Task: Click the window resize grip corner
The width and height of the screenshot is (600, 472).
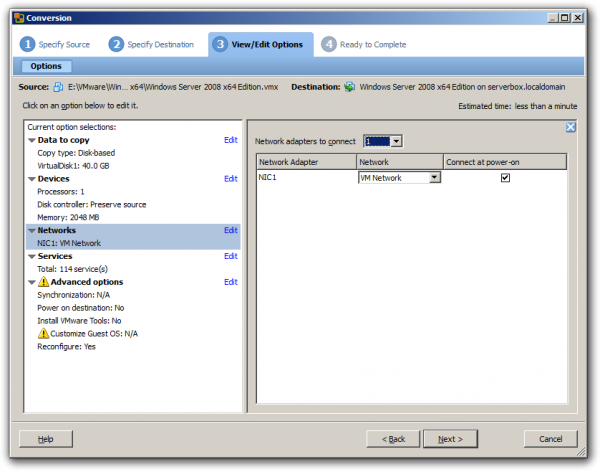Action: [x=582, y=452]
